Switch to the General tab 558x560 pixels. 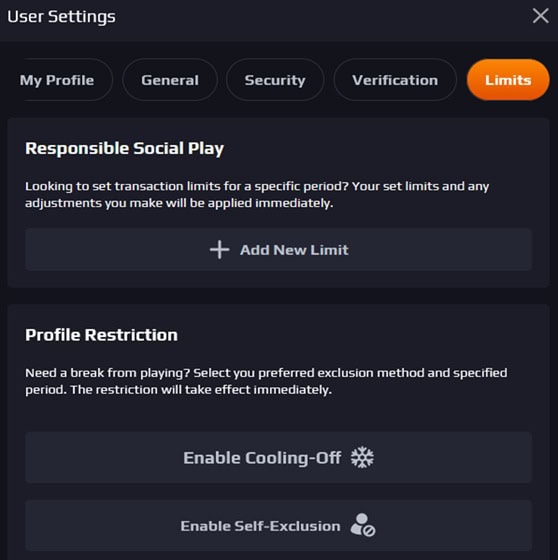tap(170, 80)
